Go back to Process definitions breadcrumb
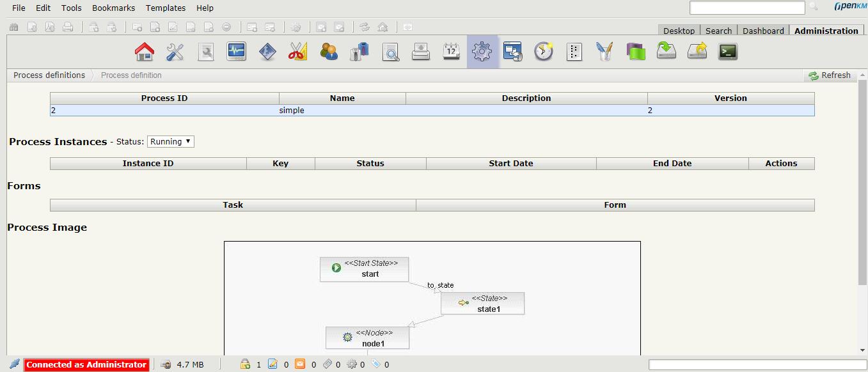 (49, 75)
